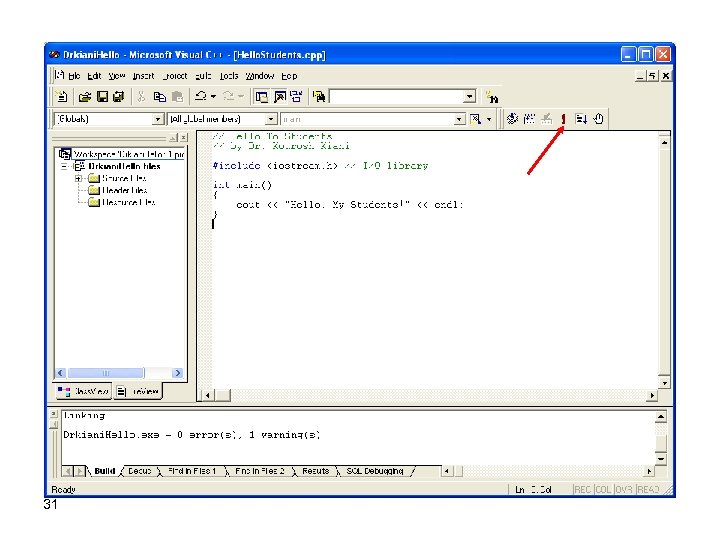Click the Undo arrow icon
This screenshot has width=720, height=540.
pos(201,96)
